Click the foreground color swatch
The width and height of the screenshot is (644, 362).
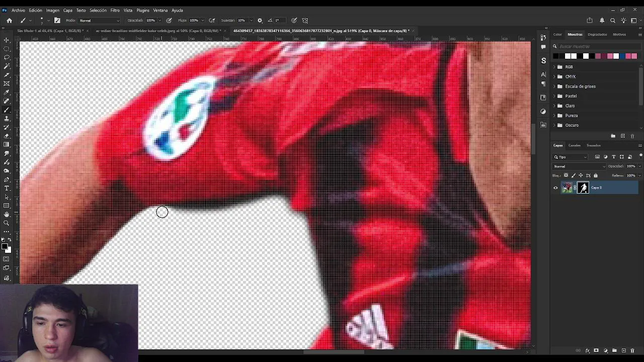(x=5, y=246)
